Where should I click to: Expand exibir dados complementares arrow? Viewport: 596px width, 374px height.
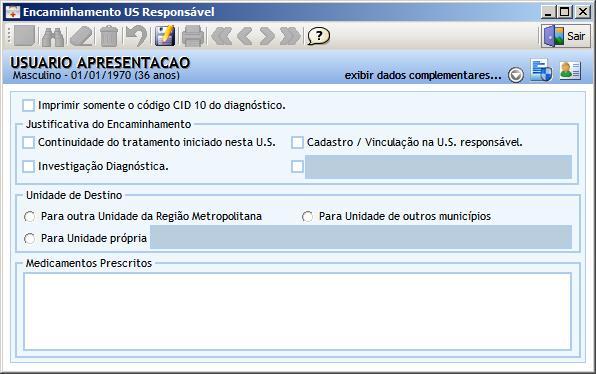pos(516,75)
